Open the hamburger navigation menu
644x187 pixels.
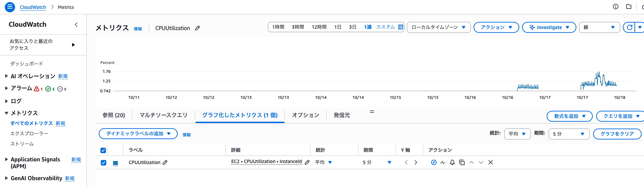pos(10,7)
